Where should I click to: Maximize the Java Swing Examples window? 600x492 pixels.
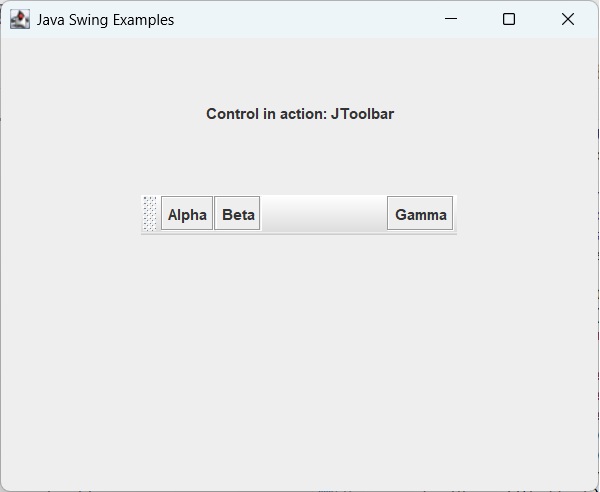(509, 19)
